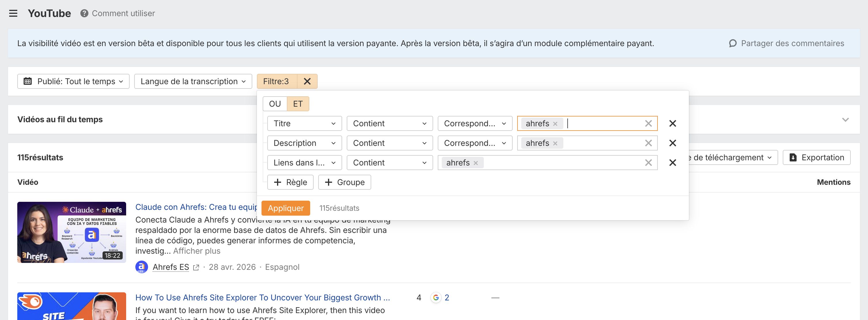Click the 'Vidéo' column header
This screenshot has width=868, height=320.
(28, 182)
